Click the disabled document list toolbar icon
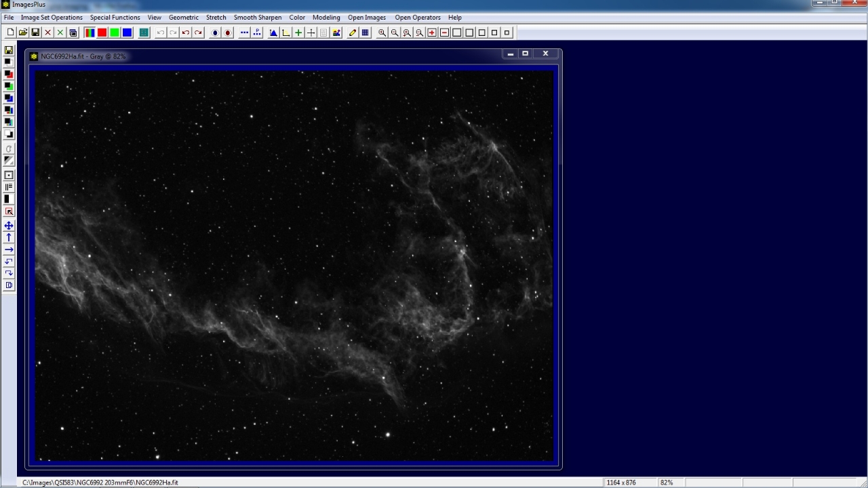Viewport: 868px width, 488px height. (323, 33)
